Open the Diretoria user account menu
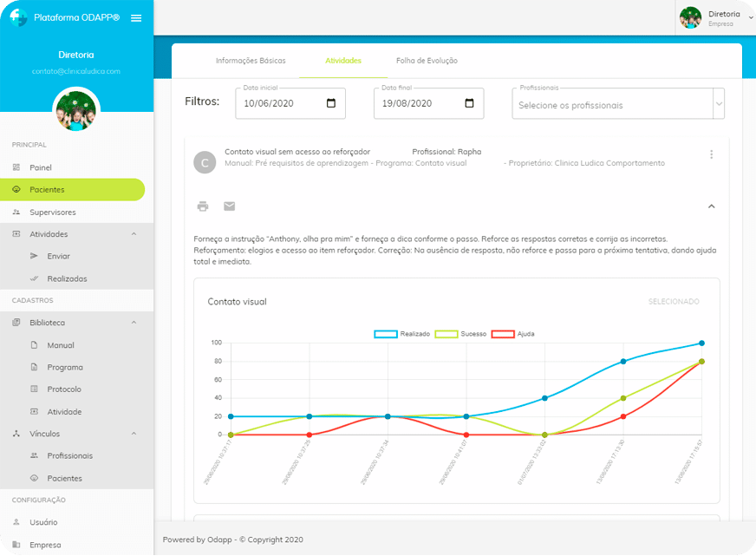Screen dimensions: 756x556 [x=715, y=18]
